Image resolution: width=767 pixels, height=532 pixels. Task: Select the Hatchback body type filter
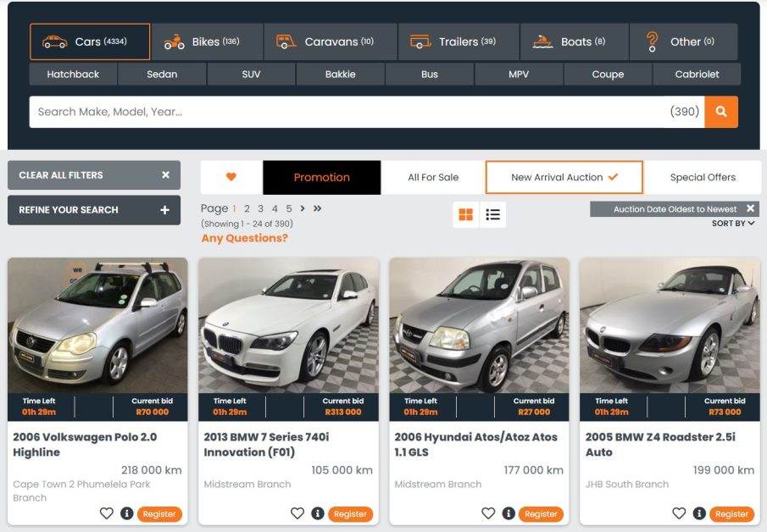[x=73, y=75]
